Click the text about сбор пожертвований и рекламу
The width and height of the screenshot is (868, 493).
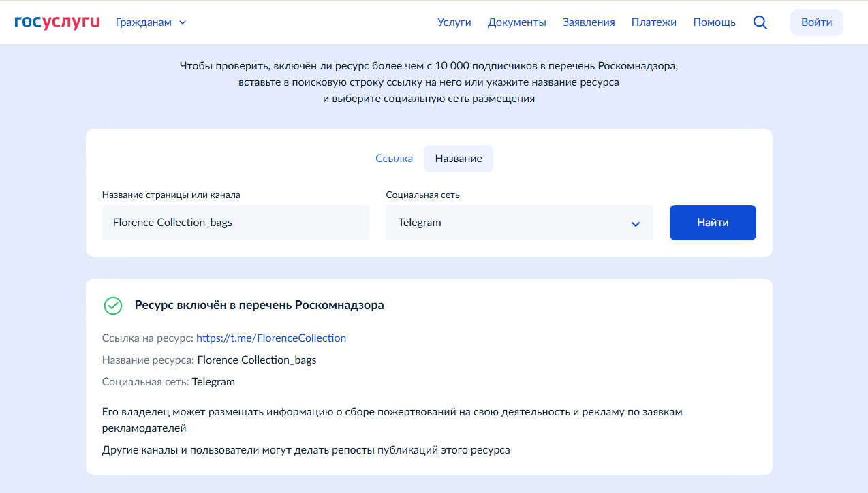(392, 420)
